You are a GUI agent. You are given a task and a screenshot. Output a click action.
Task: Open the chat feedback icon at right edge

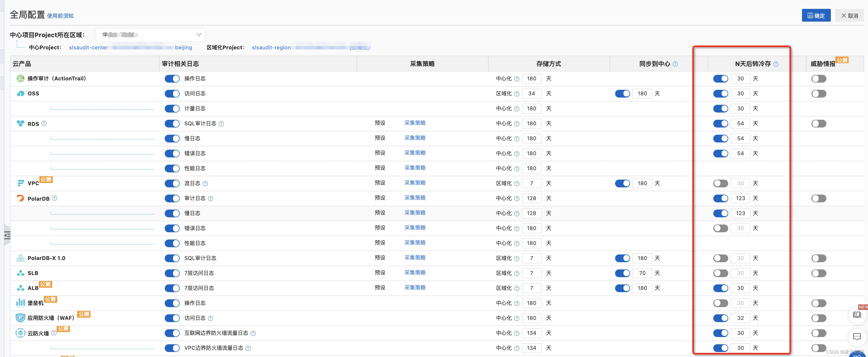click(857, 336)
